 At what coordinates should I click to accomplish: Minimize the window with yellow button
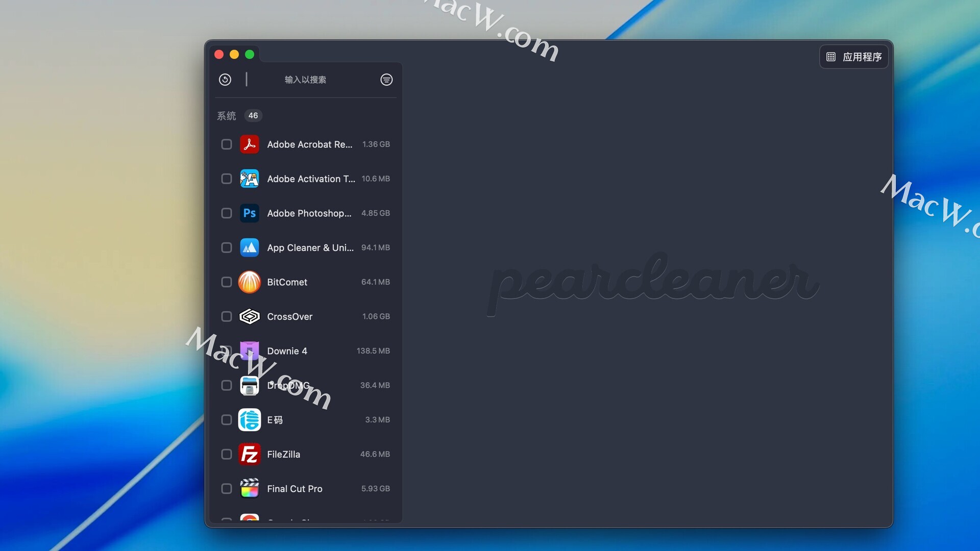tap(234, 54)
